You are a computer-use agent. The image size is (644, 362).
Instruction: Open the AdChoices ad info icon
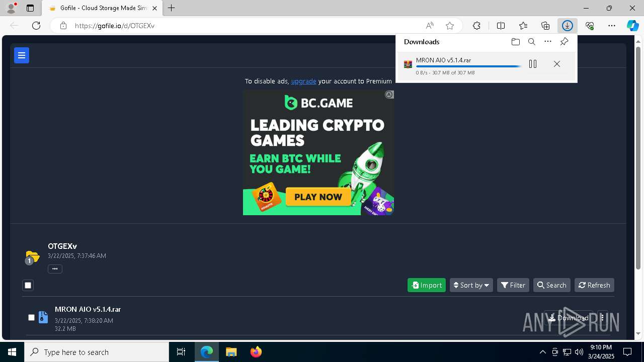pos(389,95)
